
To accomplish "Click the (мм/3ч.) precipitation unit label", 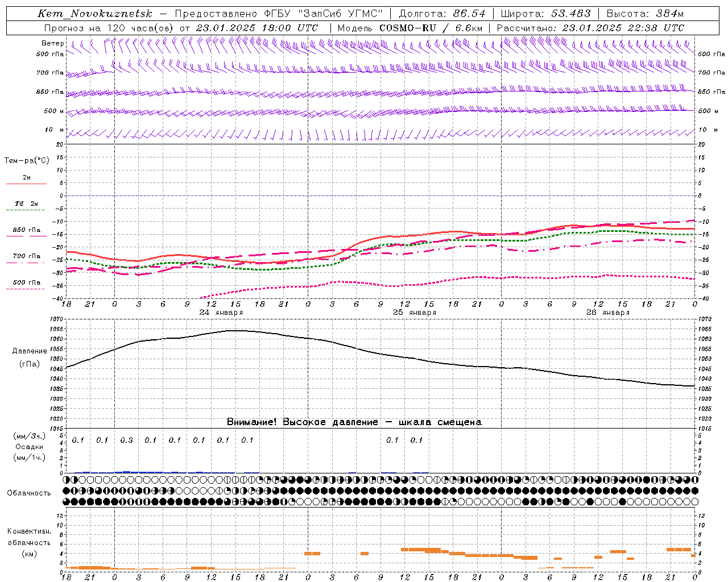I will pyautogui.click(x=30, y=436).
